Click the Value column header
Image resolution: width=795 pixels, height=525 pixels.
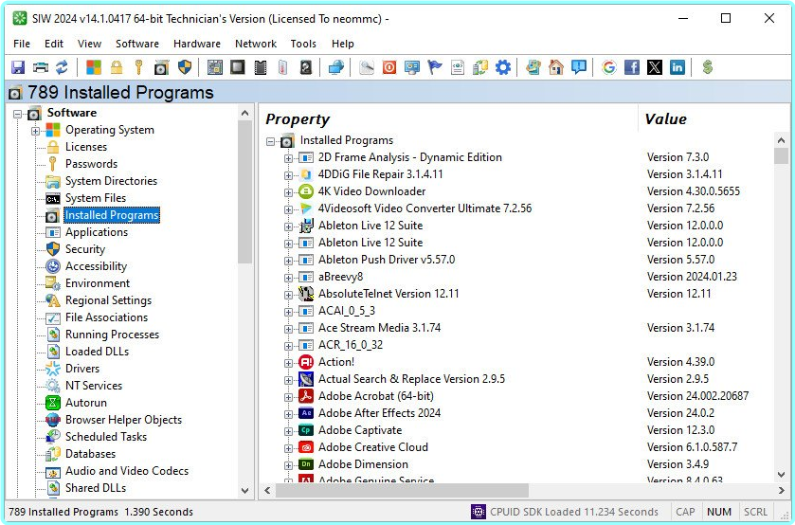[665, 119]
